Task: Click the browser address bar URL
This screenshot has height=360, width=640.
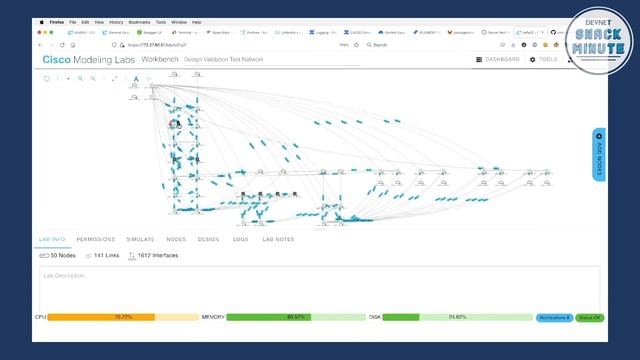Action: 157,45
